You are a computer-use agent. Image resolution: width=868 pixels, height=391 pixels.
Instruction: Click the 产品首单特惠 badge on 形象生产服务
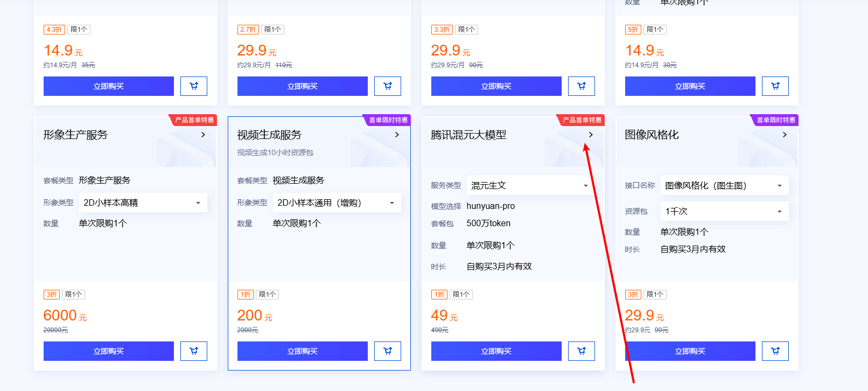(x=194, y=120)
